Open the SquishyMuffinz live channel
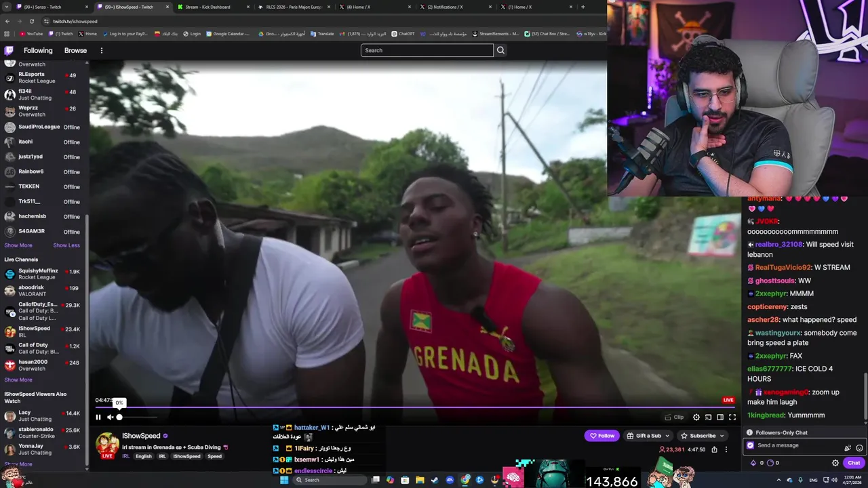Viewport: 868px width, 488px height. pos(42,274)
